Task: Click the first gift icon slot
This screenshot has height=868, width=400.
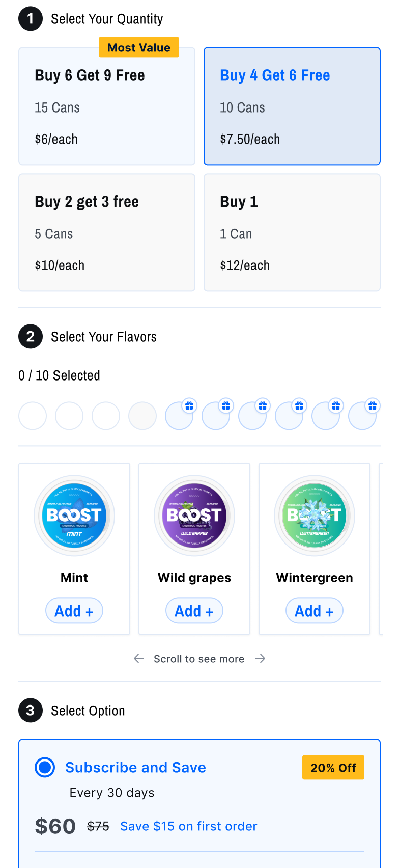Action: pyautogui.click(x=179, y=416)
